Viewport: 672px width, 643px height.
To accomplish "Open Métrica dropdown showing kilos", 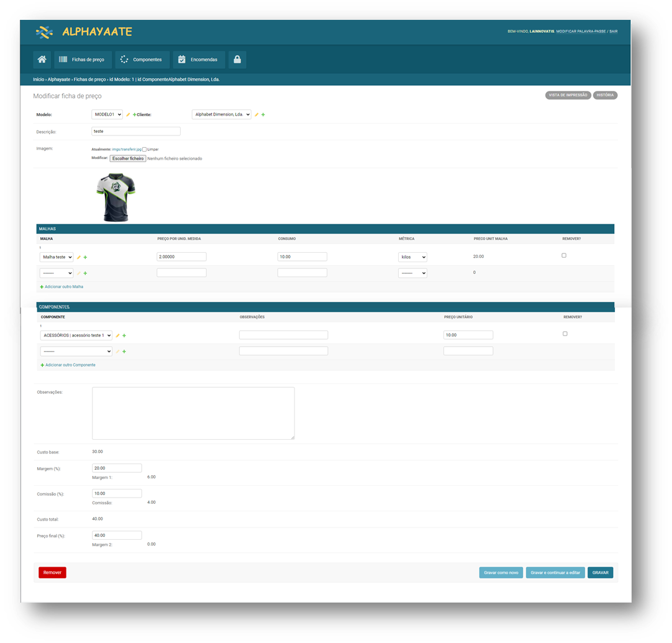I will coord(413,257).
